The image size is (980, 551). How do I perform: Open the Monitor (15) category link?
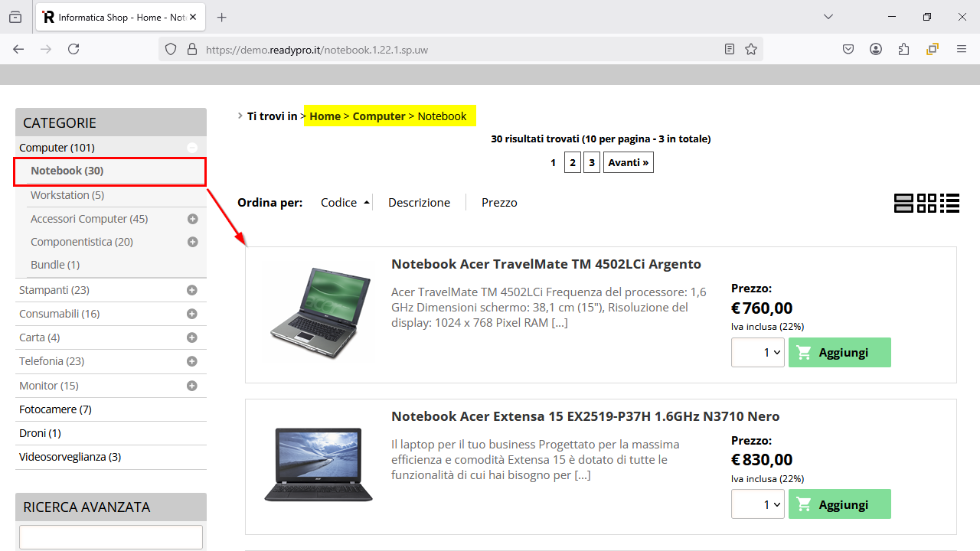coord(49,386)
